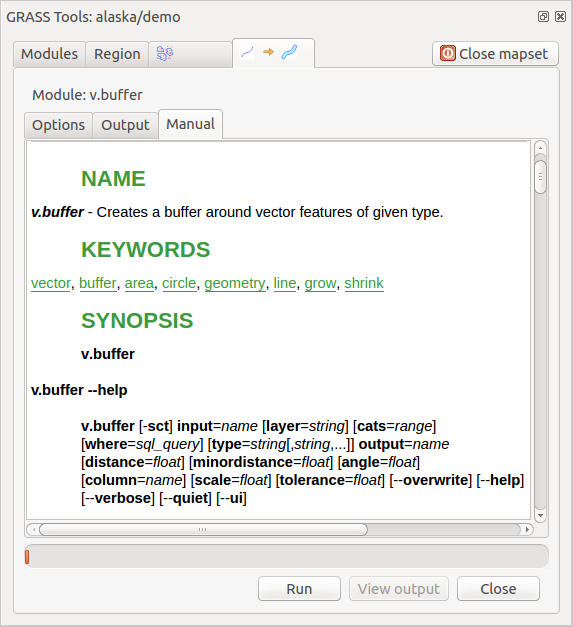This screenshot has width=573, height=627.
Task: Switch to the Region tab
Action: (117, 54)
